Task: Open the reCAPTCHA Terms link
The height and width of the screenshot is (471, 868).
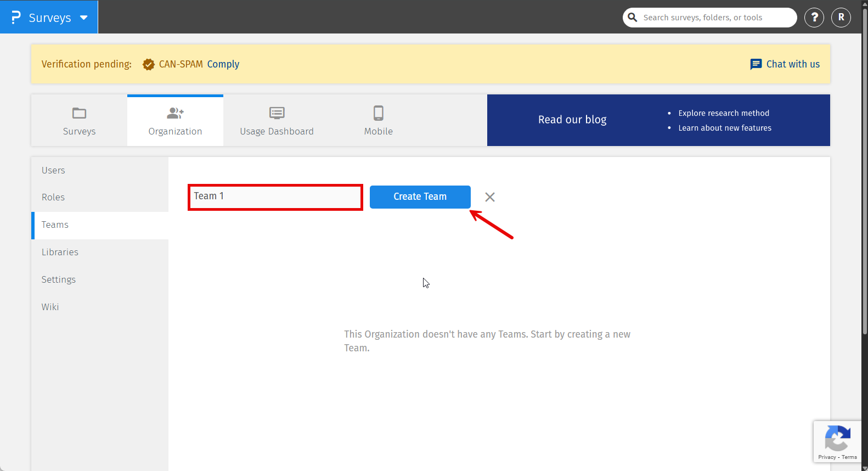Action: point(849,457)
